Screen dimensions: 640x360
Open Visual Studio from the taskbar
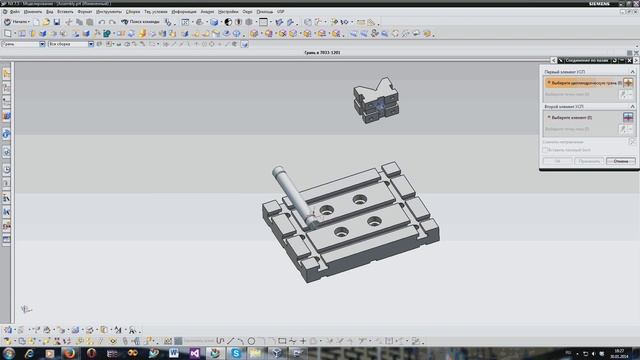point(195,353)
